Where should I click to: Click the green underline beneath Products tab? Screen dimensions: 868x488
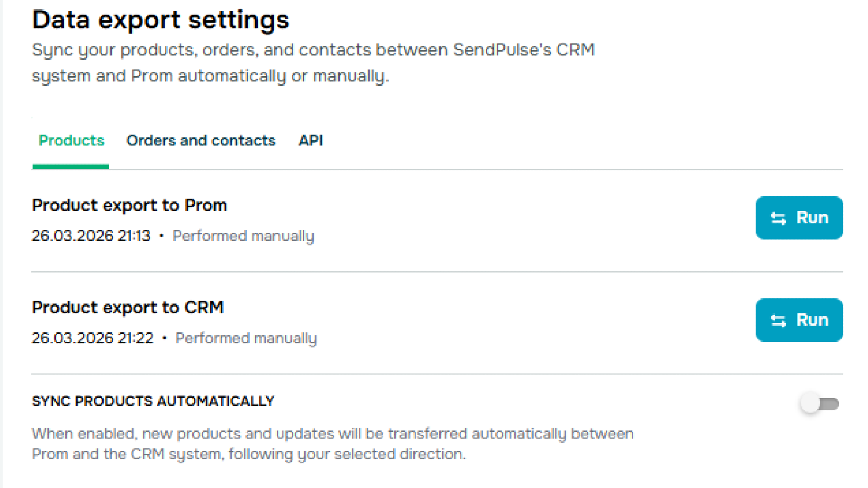[x=71, y=166]
